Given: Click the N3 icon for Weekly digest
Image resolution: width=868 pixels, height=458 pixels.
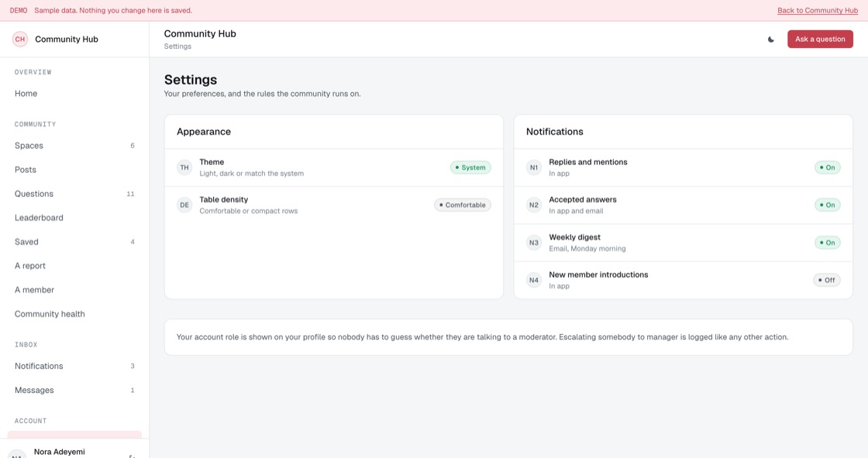Looking at the screenshot, I should click(534, 243).
